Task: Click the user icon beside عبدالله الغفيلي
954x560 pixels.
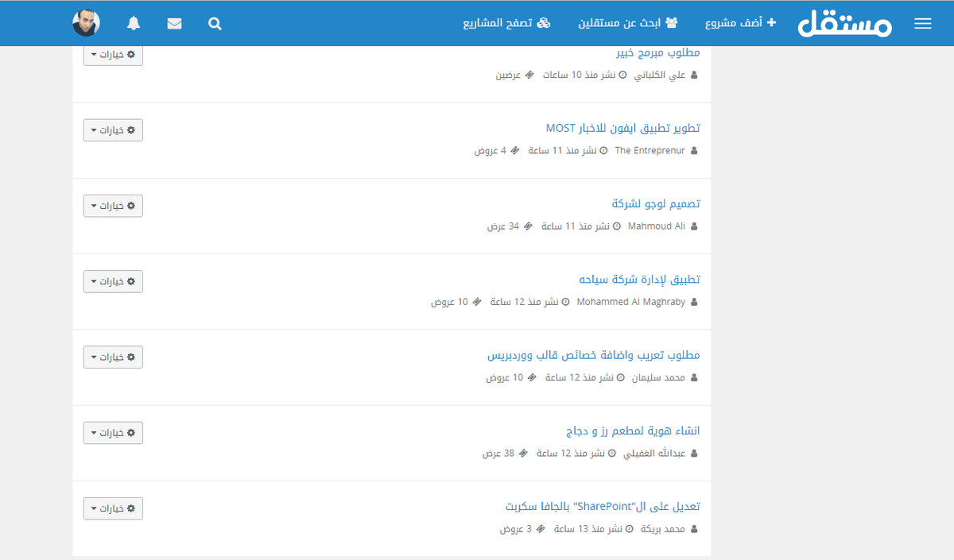Action: pos(694,454)
